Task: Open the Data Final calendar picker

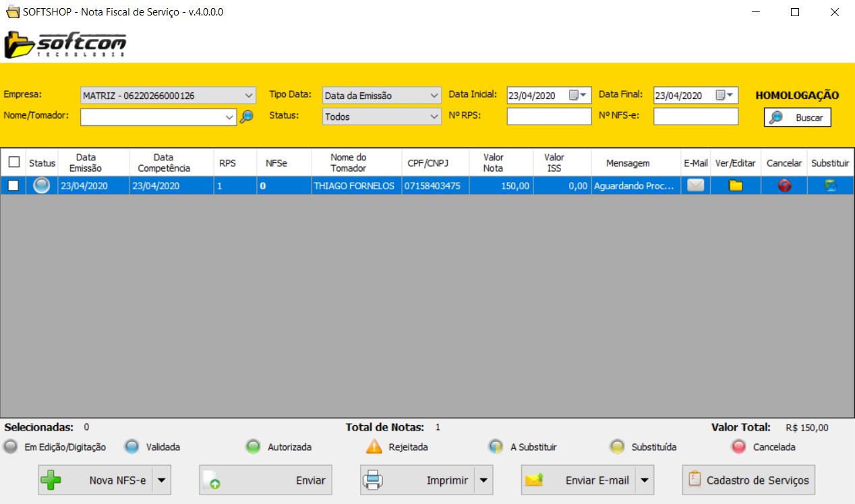Action: coord(726,95)
